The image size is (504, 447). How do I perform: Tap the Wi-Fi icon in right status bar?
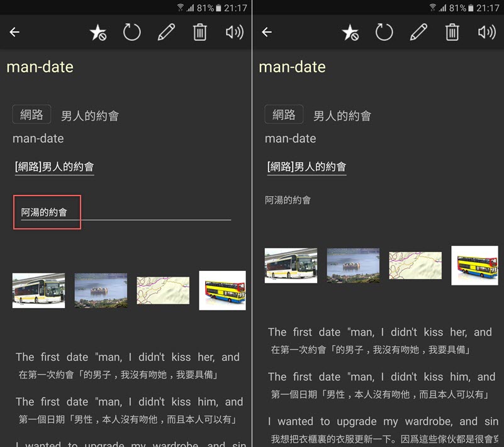pos(433,7)
